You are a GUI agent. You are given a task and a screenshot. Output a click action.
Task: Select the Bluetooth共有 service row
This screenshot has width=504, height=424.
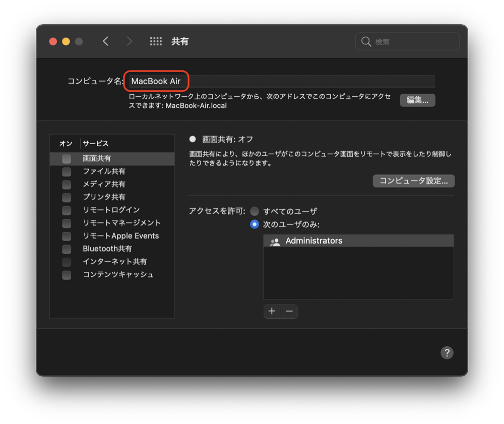pos(112,249)
